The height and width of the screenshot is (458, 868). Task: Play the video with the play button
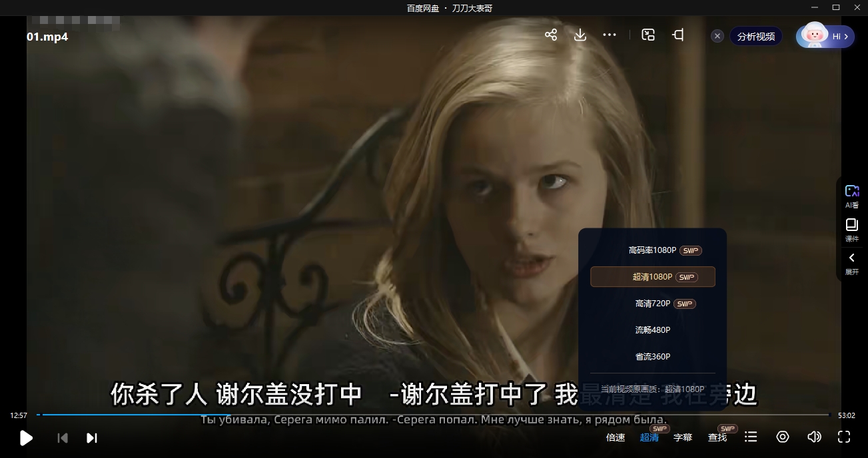click(26, 437)
